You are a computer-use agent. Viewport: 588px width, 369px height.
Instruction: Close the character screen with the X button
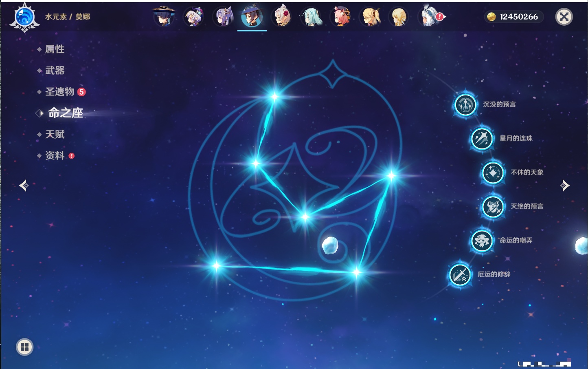(x=564, y=17)
